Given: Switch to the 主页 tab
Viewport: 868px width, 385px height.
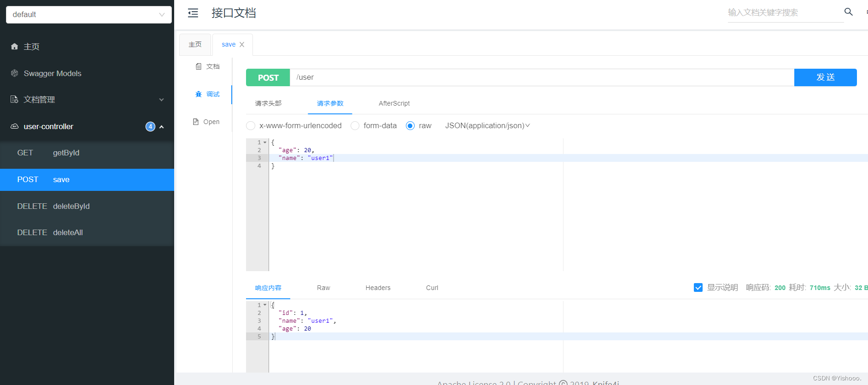Looking at the screenshot, I should 195,45.
